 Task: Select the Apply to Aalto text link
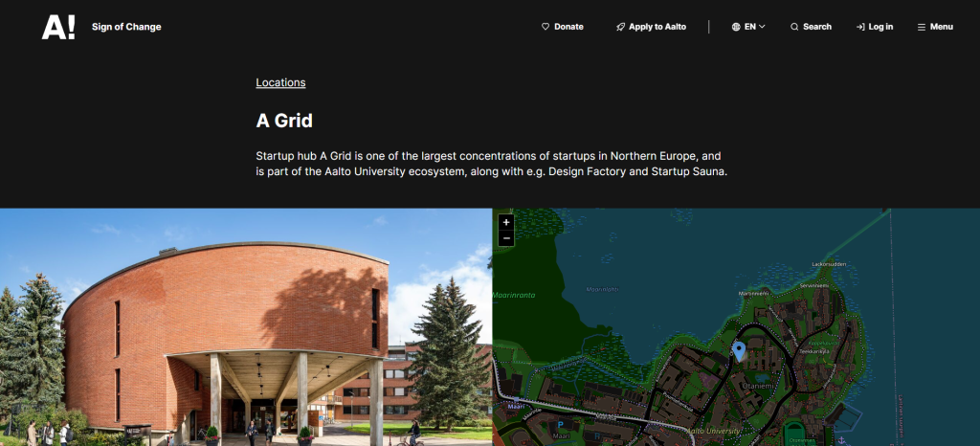pos(657,27)
